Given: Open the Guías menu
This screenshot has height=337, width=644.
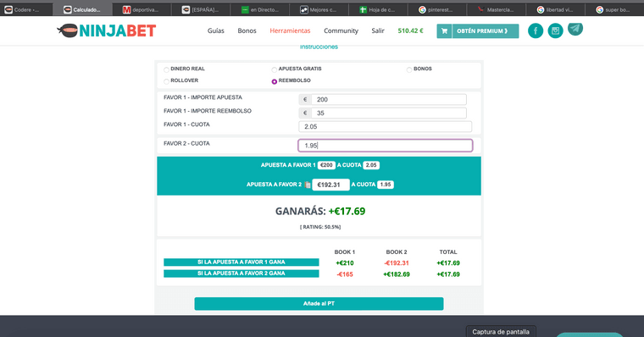Looking at the screenshot, I should [215, 30].
